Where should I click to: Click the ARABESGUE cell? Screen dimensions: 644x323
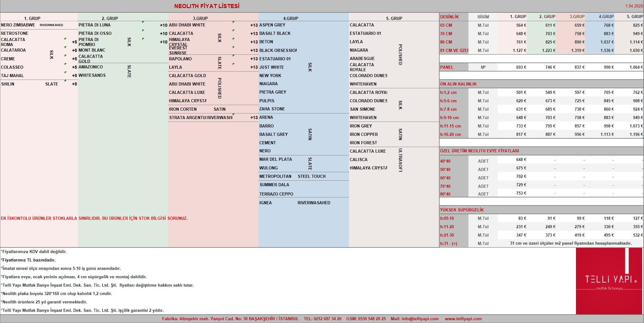[x=362, y=58]
